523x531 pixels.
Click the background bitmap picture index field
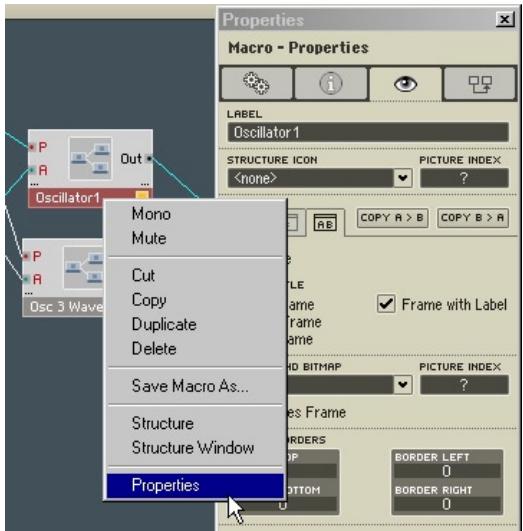(464, 384)
